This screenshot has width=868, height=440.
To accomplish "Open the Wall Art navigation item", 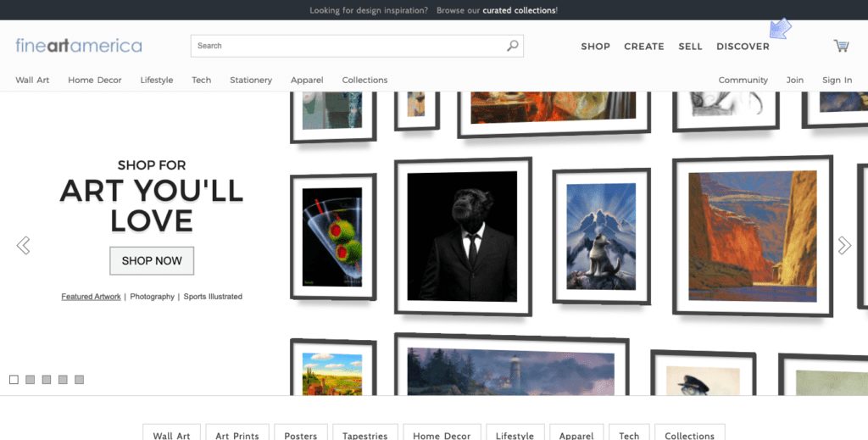I will 32,81.
